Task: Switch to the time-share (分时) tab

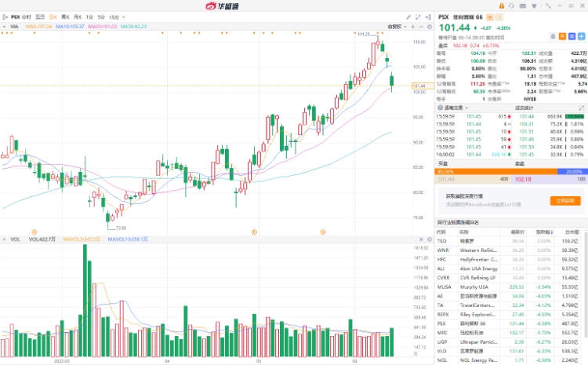Action: pyautogui.click(x=27, y=17)
